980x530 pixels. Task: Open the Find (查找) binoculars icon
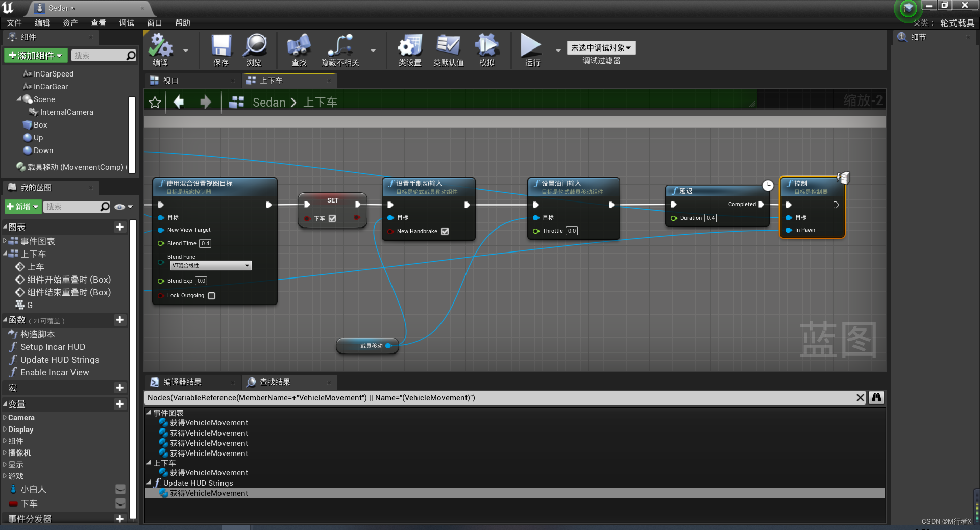tap(299, 46)
